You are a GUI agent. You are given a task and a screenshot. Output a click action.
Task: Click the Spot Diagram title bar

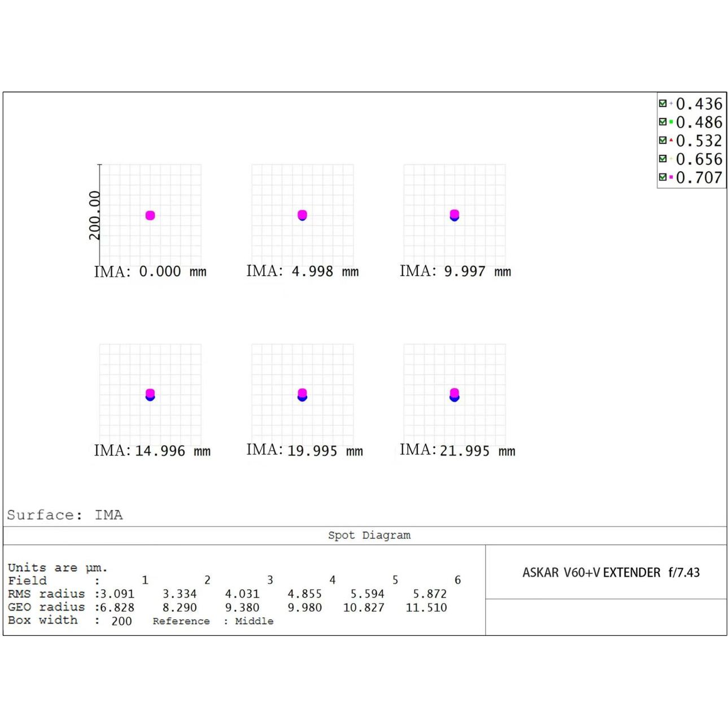(x=369, y=535)
